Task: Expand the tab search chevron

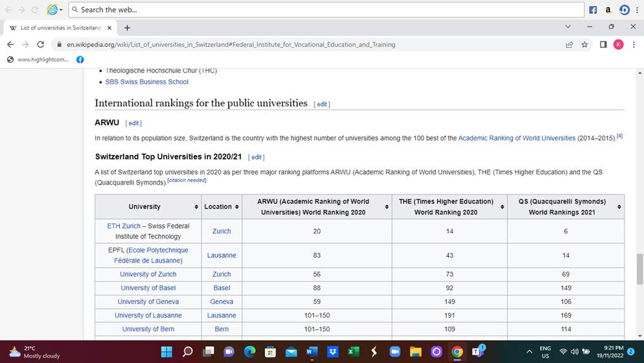Action: tap(568, 27)
